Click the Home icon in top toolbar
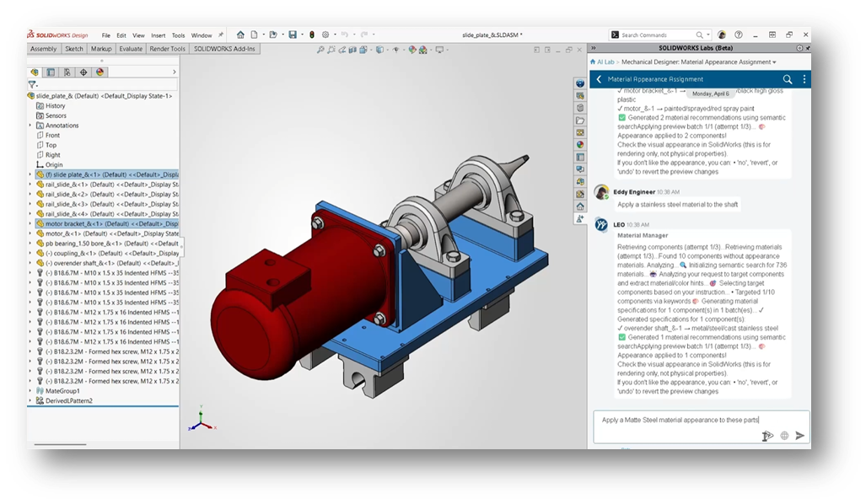Image resolution: width=866 pixels, height=504 pixels. point(240,35)
